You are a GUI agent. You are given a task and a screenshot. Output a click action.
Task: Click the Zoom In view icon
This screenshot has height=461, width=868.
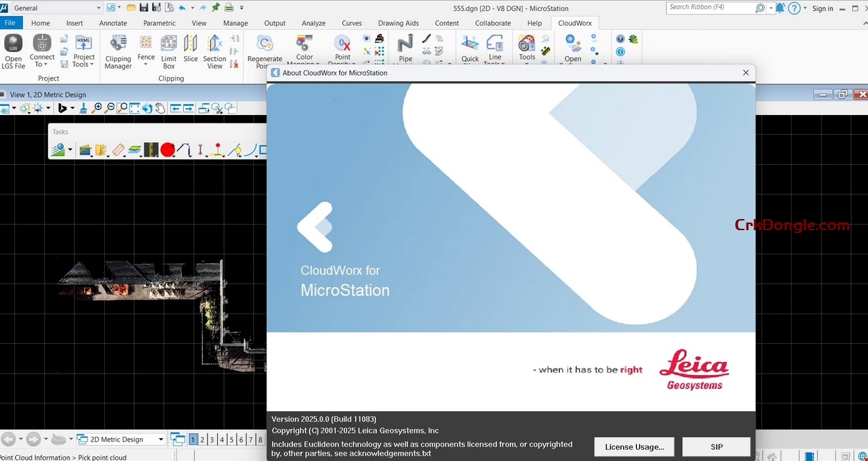point(97,108)
